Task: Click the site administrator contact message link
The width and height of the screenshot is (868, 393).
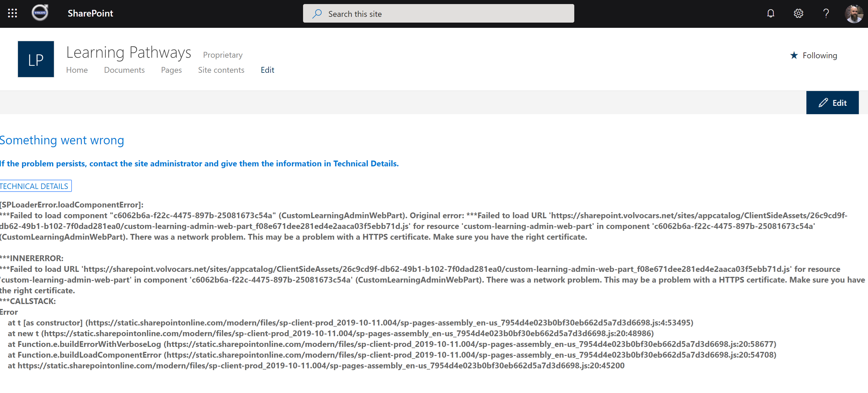Action: pyautogui.click(x=199, y=163)
